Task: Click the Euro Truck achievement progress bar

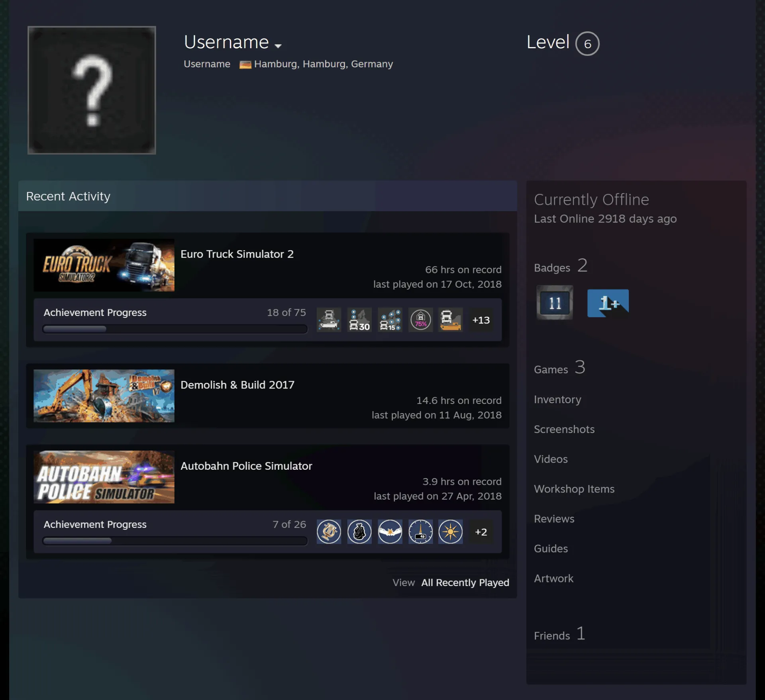Action: tap(175, 329)
